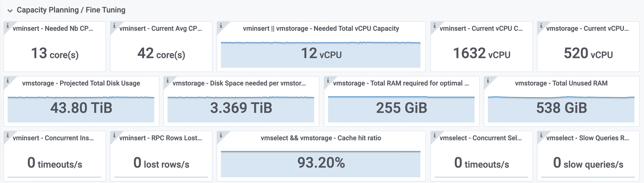Click info icon on Needed Total vCPU Capacity panel
Screen dimensions: 644x183
point(221,26)
